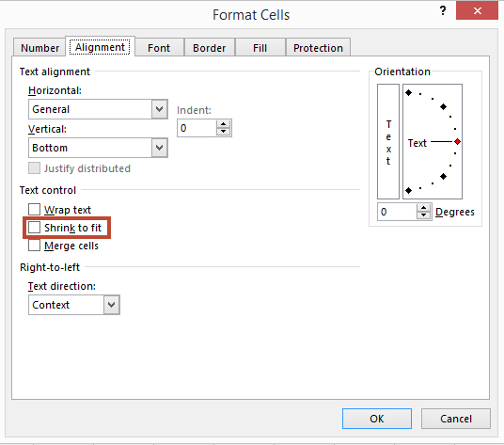
Task: Click inside the Degrees number field
Action: [x=398, y=212]
